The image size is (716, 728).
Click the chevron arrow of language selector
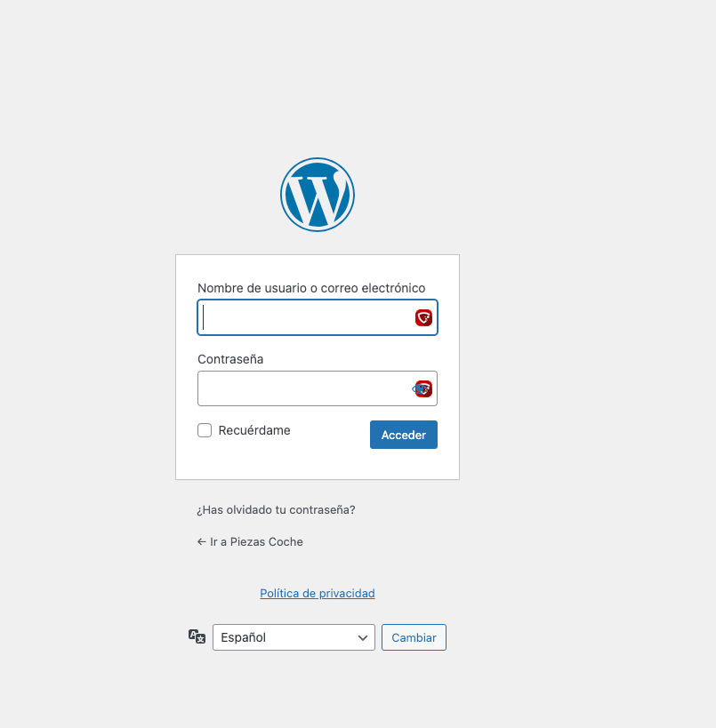(x=362, y=638)
